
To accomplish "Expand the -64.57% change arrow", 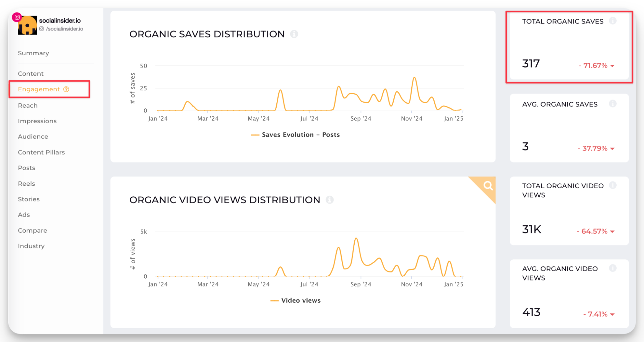I will tap(612, 232).
